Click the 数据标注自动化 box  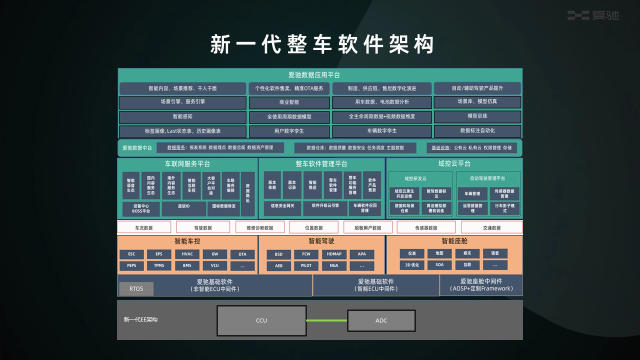477,131
